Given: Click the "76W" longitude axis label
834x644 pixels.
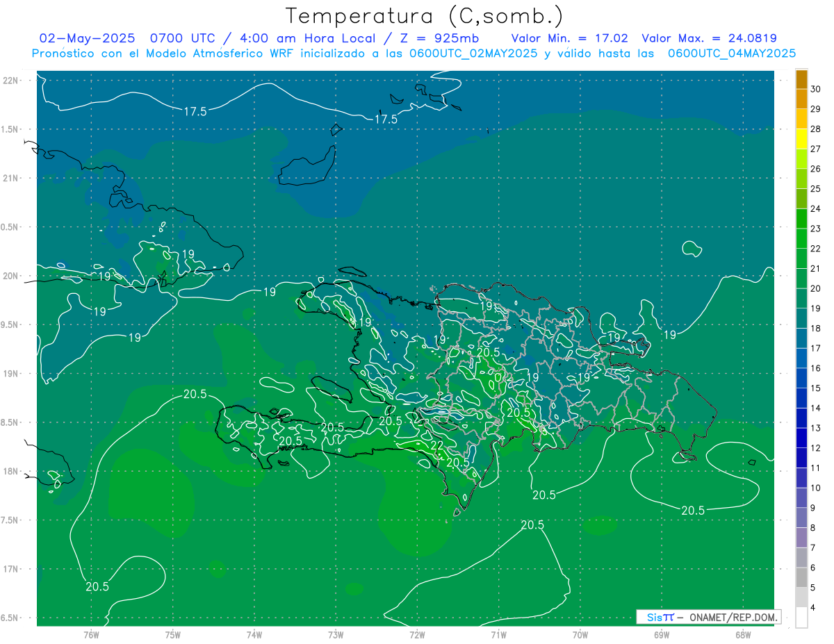Looking at the screenshot, I should click(x=91, y=635).
